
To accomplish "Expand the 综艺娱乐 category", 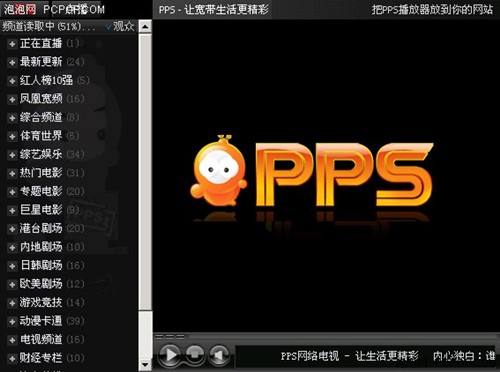I will point(12,155).
